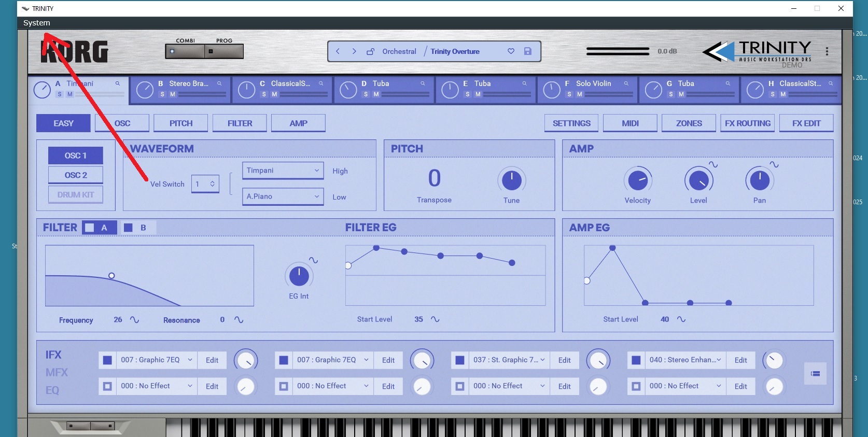
Task: Select Filter A
Action: pos(100,228)
